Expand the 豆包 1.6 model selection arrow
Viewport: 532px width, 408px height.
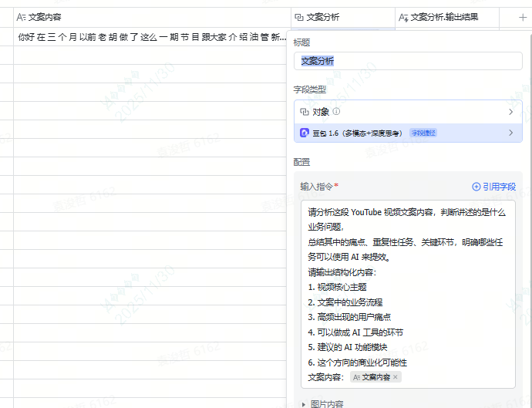point(510,133)
